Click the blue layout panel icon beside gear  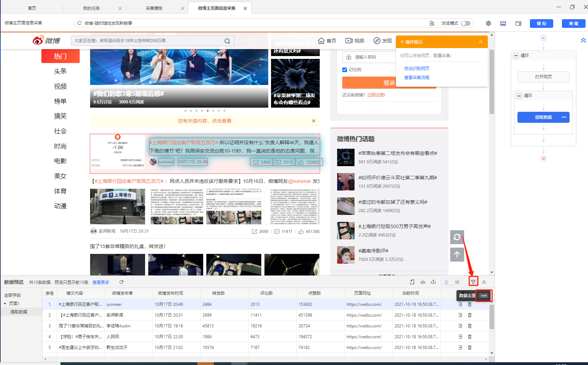[x=503, y=23]
